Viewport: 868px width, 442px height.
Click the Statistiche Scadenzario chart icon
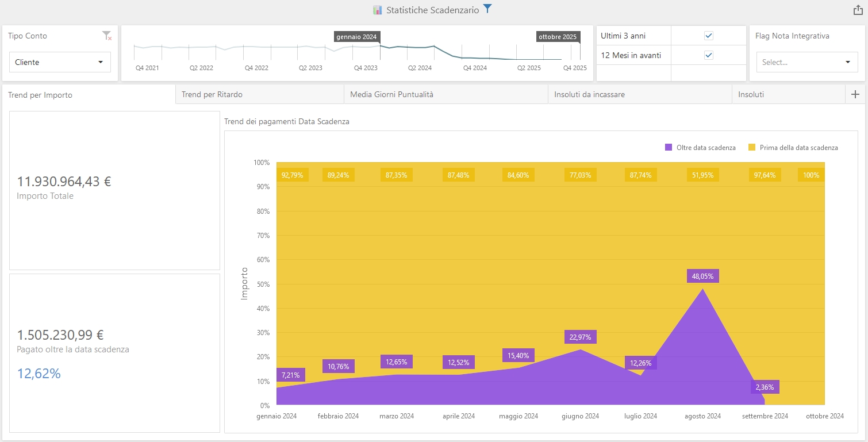[377, 10]
